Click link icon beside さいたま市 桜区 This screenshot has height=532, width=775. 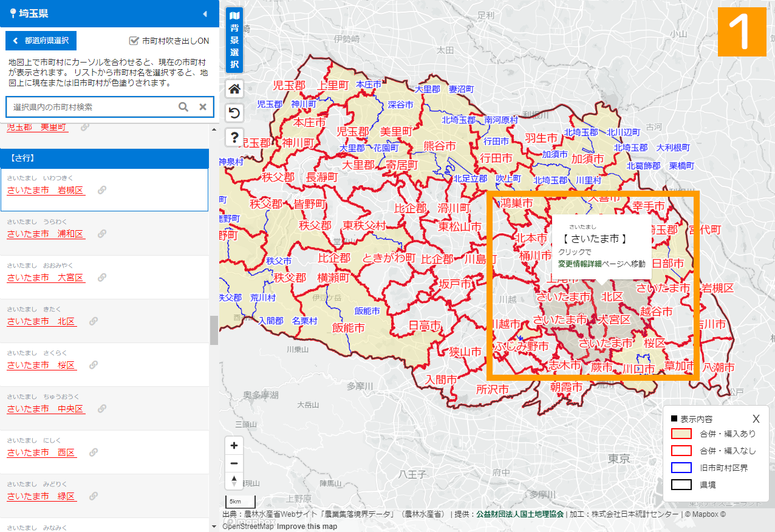(94, 365)
